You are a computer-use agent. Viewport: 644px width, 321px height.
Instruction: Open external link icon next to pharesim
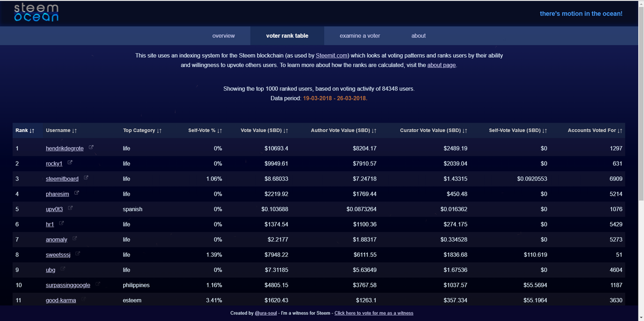pyautogui.click(x=76, y=193)
